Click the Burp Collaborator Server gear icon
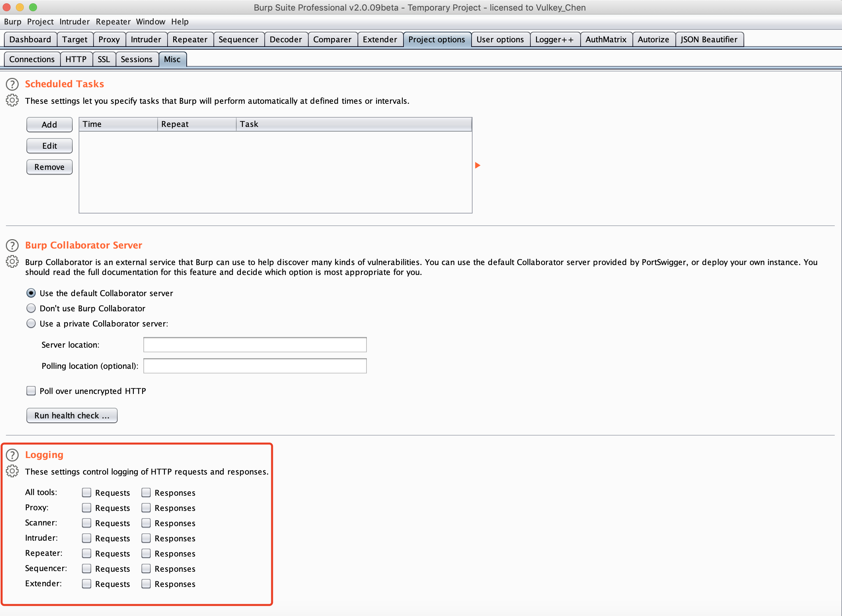Viewport: 842px width, 616px height. tap(12, 262)
